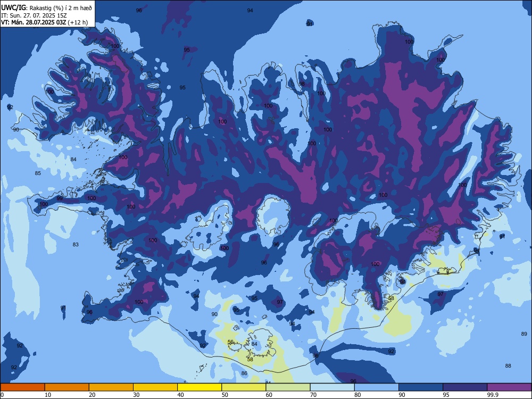Click the legend tick label '80'
The image size is (532, 399).
click(x=358, y=395)
